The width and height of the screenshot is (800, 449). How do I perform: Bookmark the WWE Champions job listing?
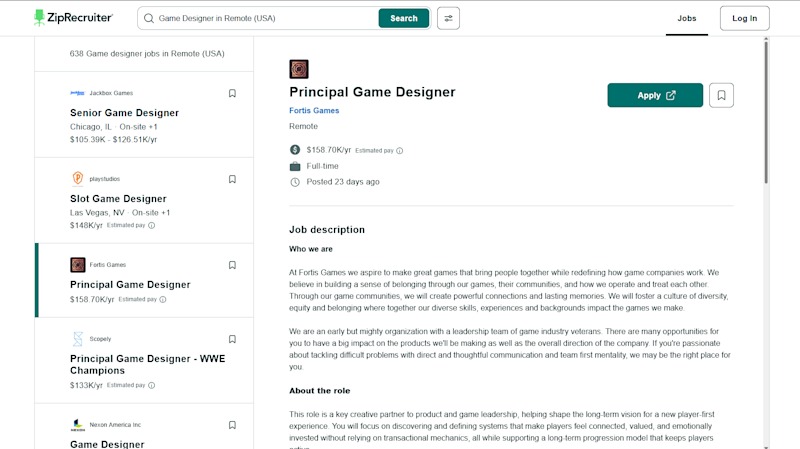pos(232,339)
